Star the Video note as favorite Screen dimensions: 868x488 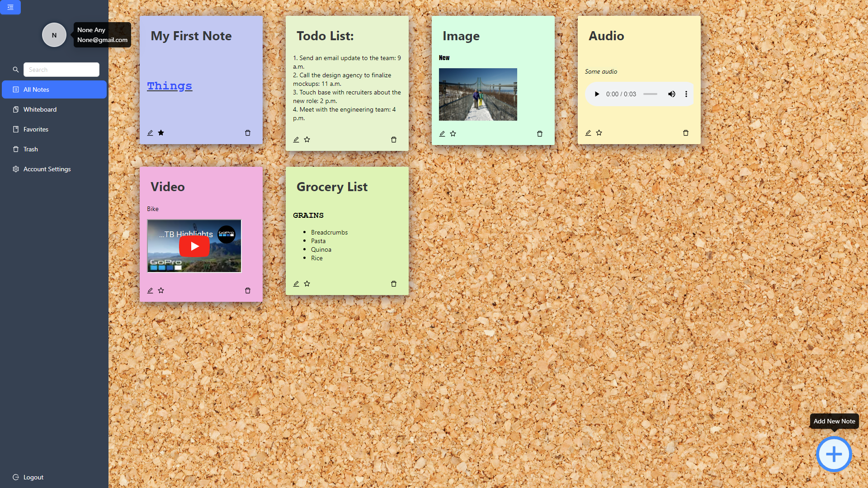pos(161,291)
